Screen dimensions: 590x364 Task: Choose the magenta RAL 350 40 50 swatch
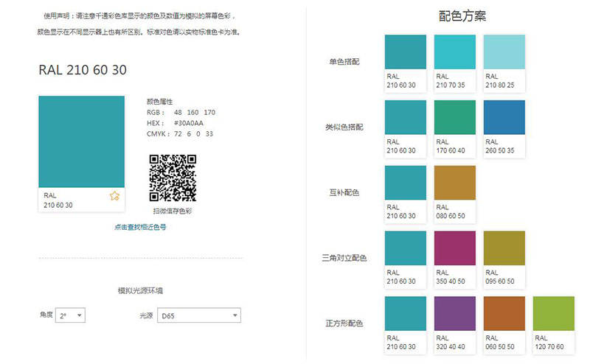point(454,248)
